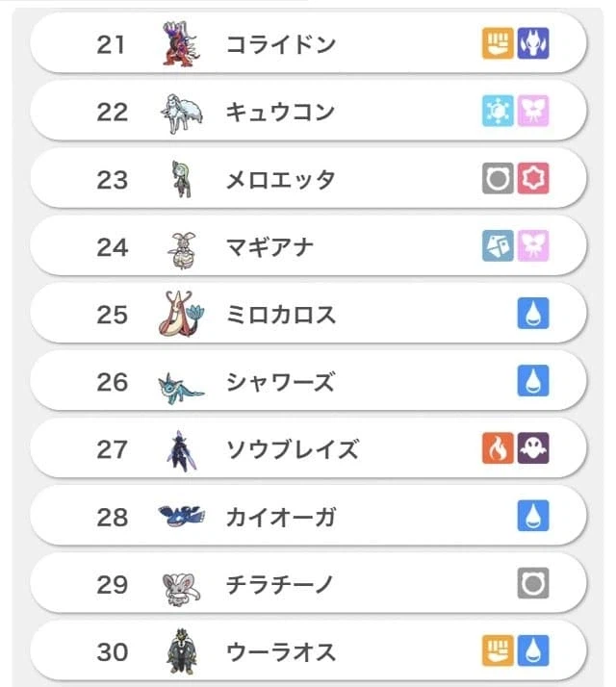The width and height of the screenshot is (616, 687).
Task: Open the ミロカロス name link
Action: click(x=279, y=314)
